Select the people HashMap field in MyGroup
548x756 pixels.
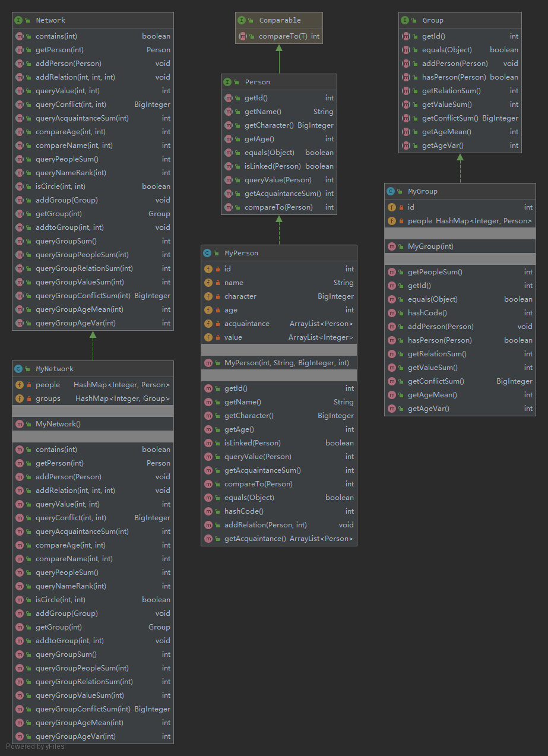pos(460,221)
